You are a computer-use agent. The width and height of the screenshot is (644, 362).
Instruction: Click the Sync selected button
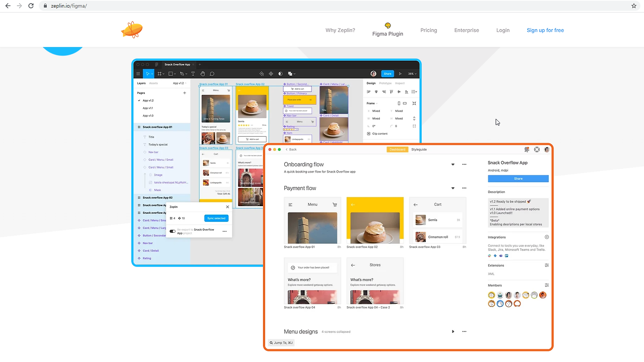216,218
